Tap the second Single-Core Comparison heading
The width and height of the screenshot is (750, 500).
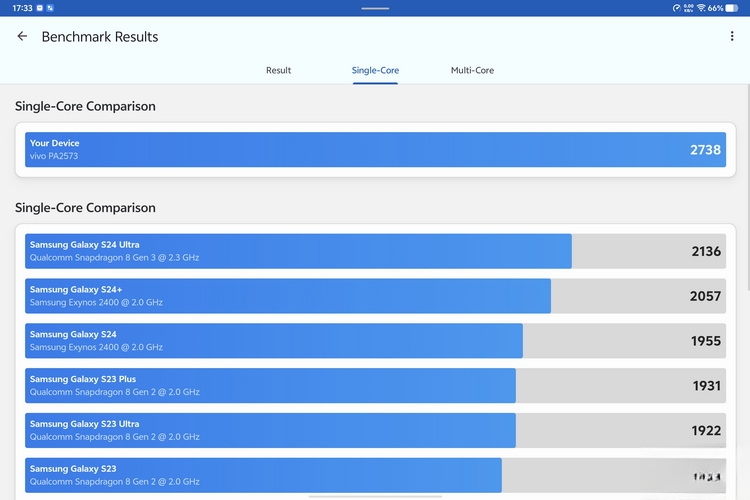(85, 208)
